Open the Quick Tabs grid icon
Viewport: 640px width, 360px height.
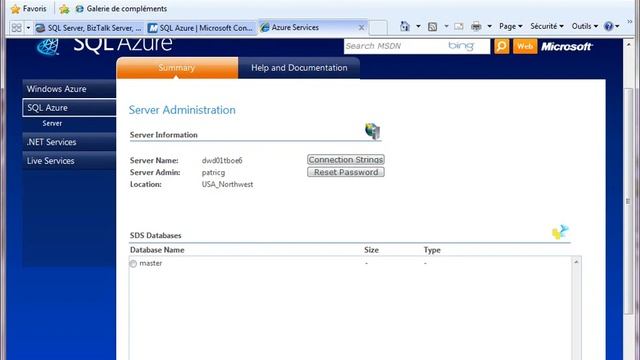click(17, 27)
